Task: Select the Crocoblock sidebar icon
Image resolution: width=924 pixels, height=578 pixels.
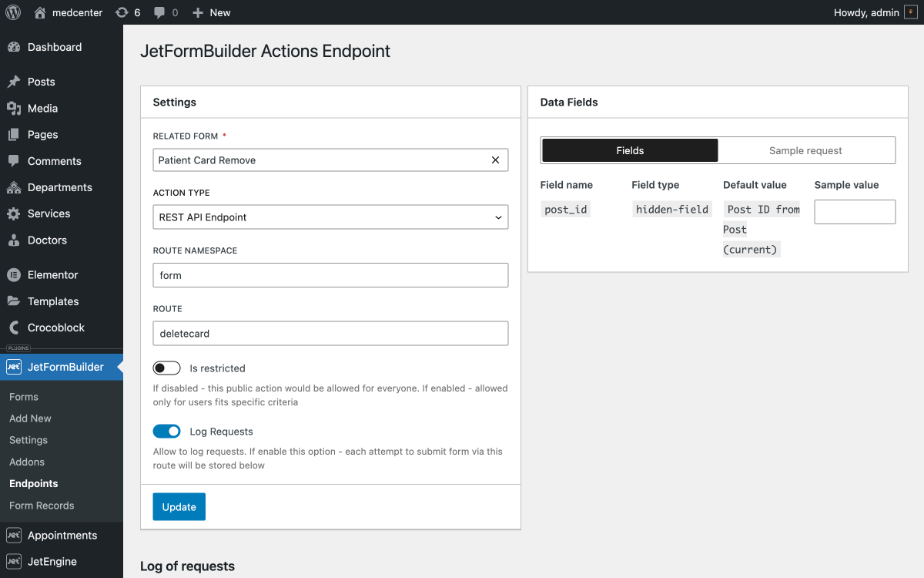Action: [x=15, y=328]
